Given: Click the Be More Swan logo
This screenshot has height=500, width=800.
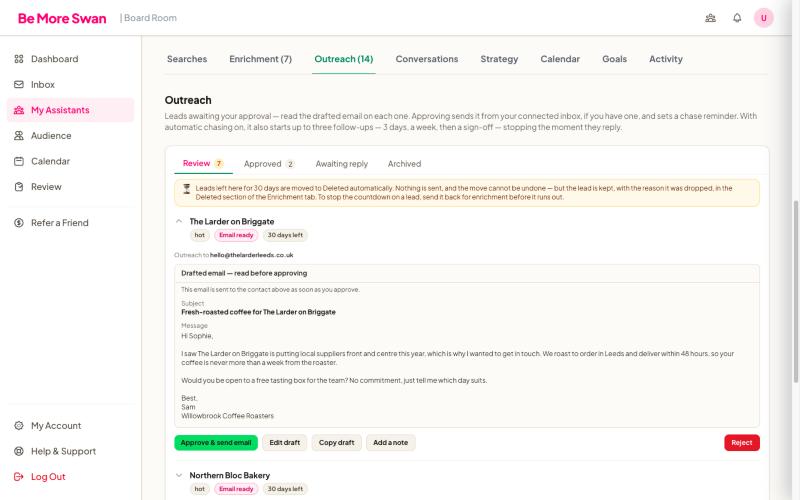Looking at the screenshot, I should 62,18.
